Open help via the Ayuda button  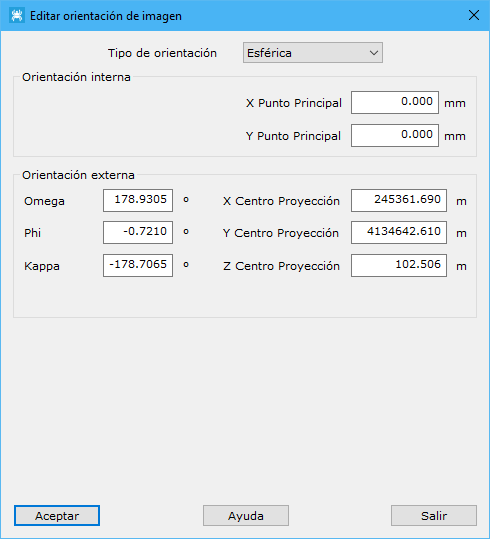click(246, 516)
